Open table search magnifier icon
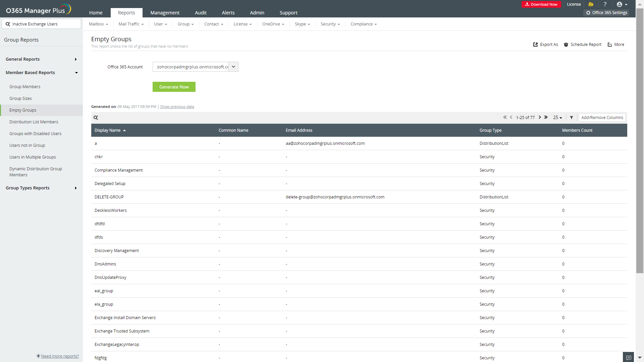 pyautogui.click(x=96, y=118)
